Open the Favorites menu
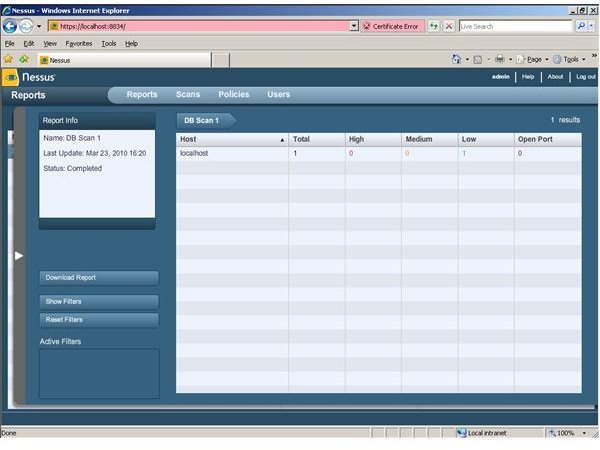600x450 pixels. click(x=79, y=44)
